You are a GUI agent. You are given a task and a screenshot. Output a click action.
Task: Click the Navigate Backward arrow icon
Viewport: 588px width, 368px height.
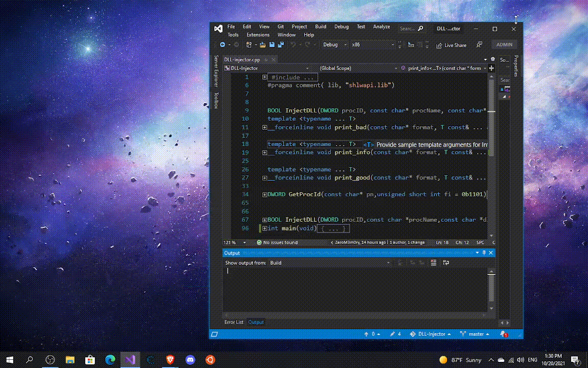(x=222, y=45)
